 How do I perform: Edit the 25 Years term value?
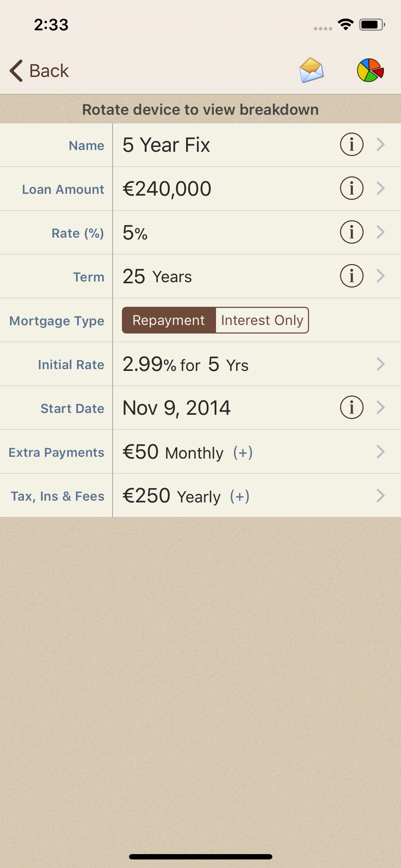(157, 277)
